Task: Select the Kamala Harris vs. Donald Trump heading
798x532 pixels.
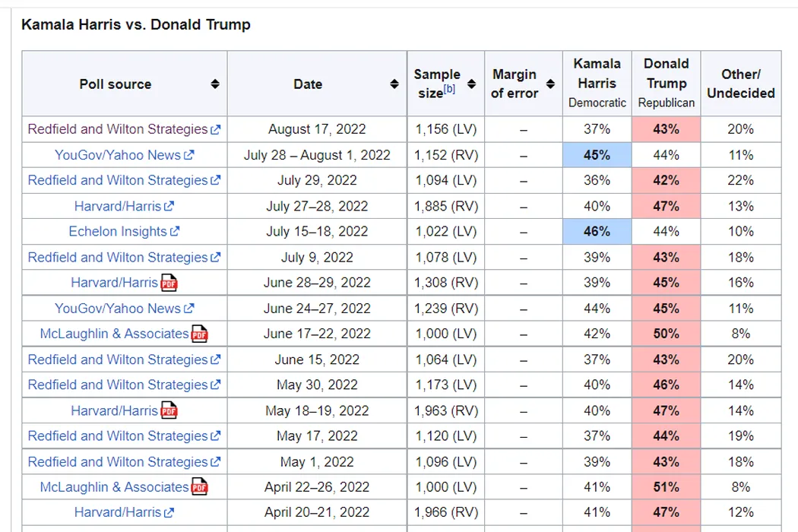Action: pyautogui.click(x=136, y=24)
